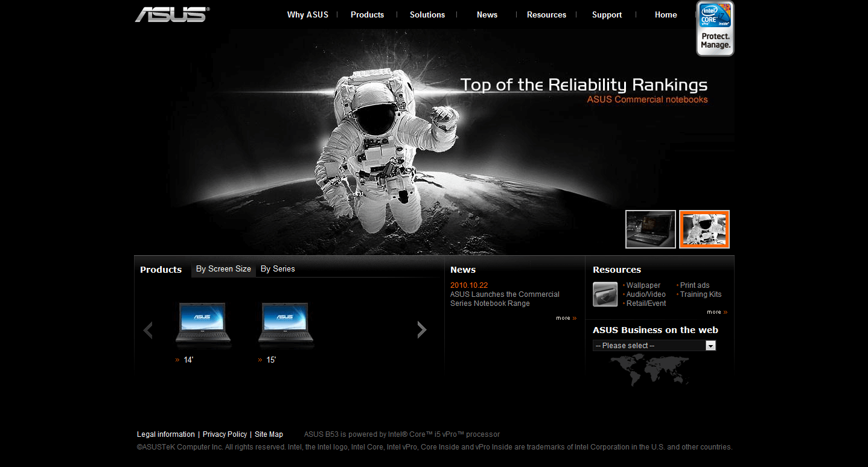Click the right carousel arrow in Products
868x467 pixels.
pyautogui.click(x=421, y=329)
